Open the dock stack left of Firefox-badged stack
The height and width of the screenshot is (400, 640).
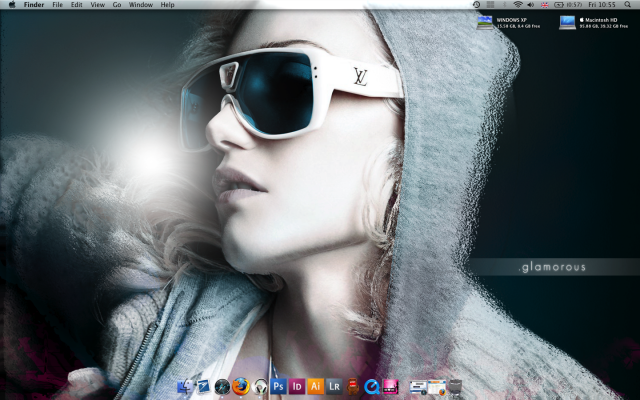tap(418, 387)
